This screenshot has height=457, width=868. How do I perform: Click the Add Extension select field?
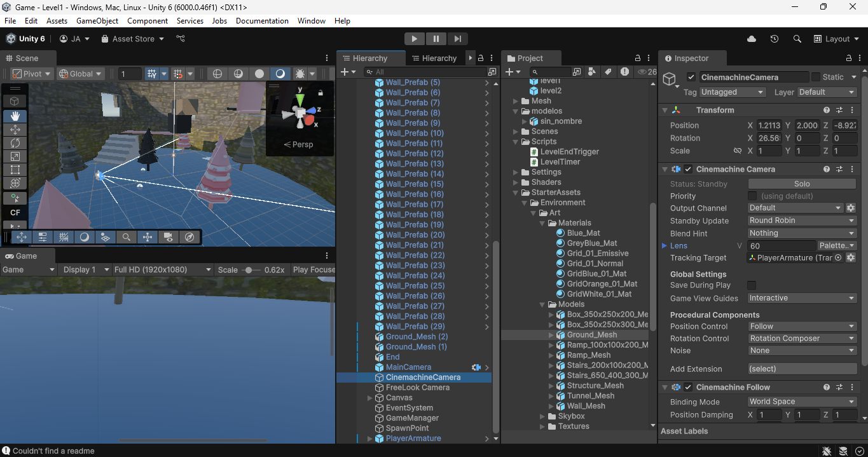pos(803,369)
